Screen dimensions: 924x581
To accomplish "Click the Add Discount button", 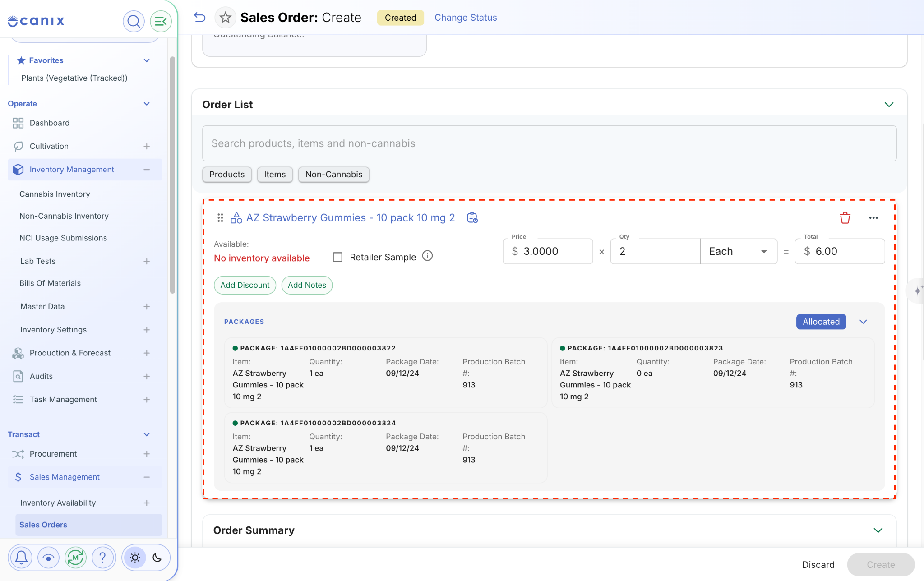I will 245,285.
